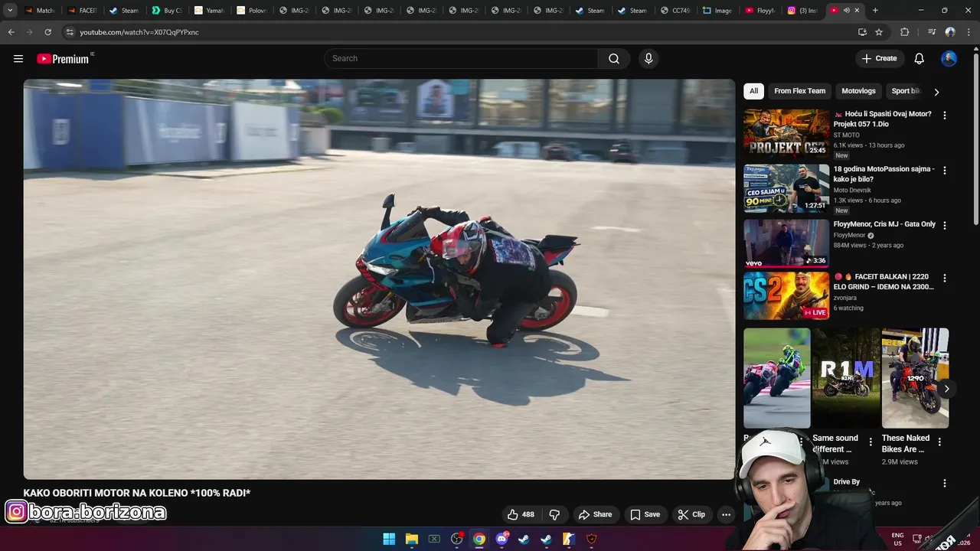The height and width of the screenshot is (551, 980).
Task: Open the notifications bell
Action: pos(920,59)
